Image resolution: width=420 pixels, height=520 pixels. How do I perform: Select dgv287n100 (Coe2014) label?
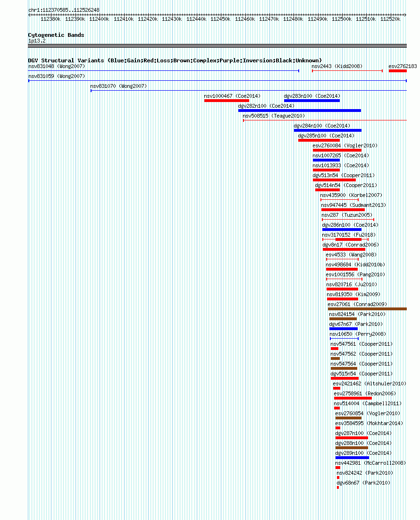click(363, 434)
